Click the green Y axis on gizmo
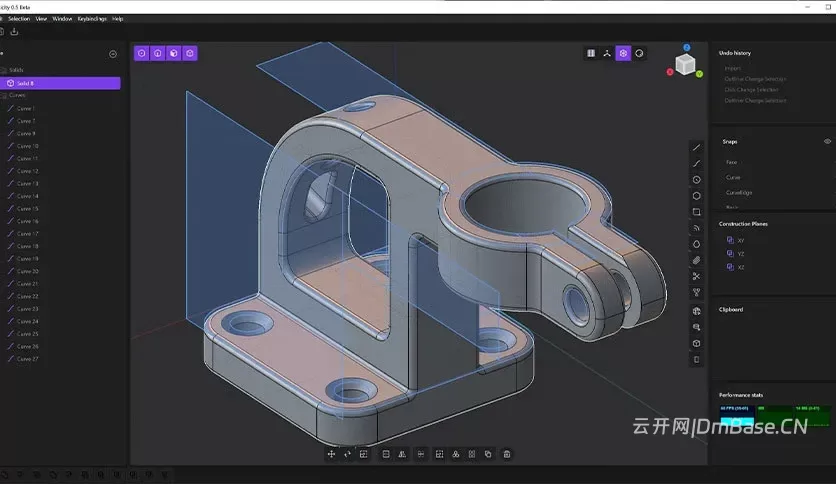 pos(699,74)
